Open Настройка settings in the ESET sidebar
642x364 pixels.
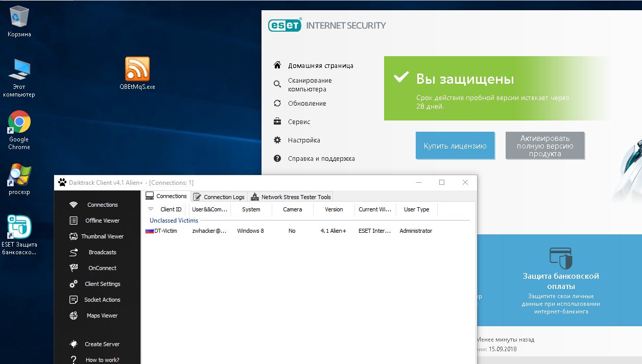(304, 140)
